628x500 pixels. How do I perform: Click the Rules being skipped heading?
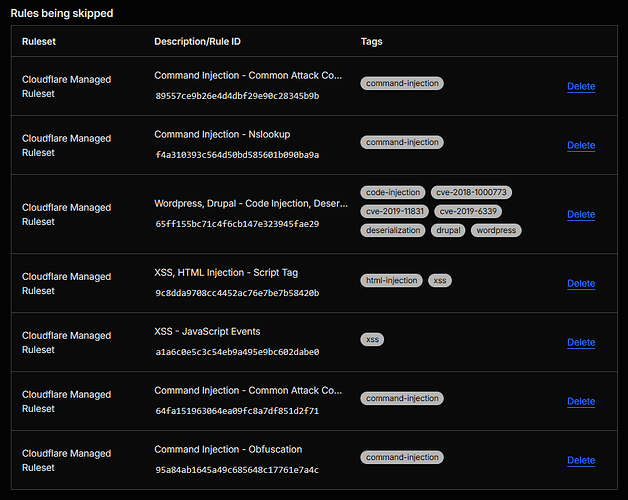point(62,13)
